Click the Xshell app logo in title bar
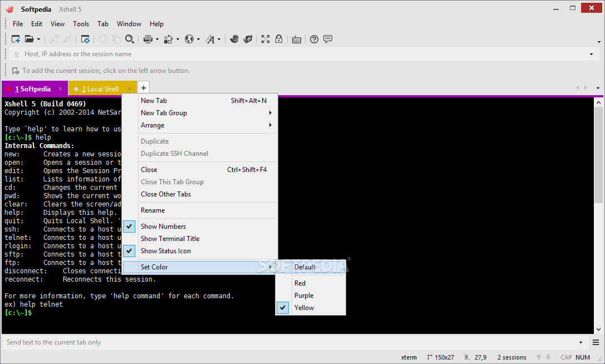The image size is (605, 364). pyautogui.click(x=9, y=9)
